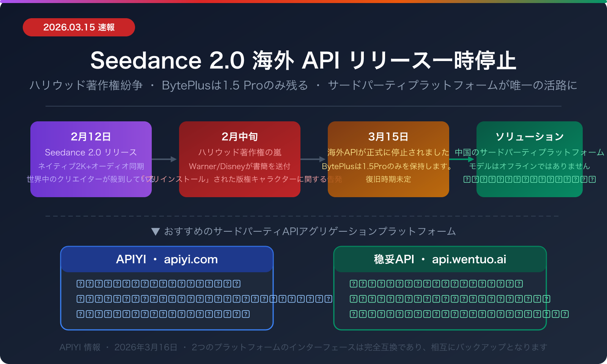Collapse the Seedance 2.0 リリース details

pyautogui.click(x=91, y=152)
